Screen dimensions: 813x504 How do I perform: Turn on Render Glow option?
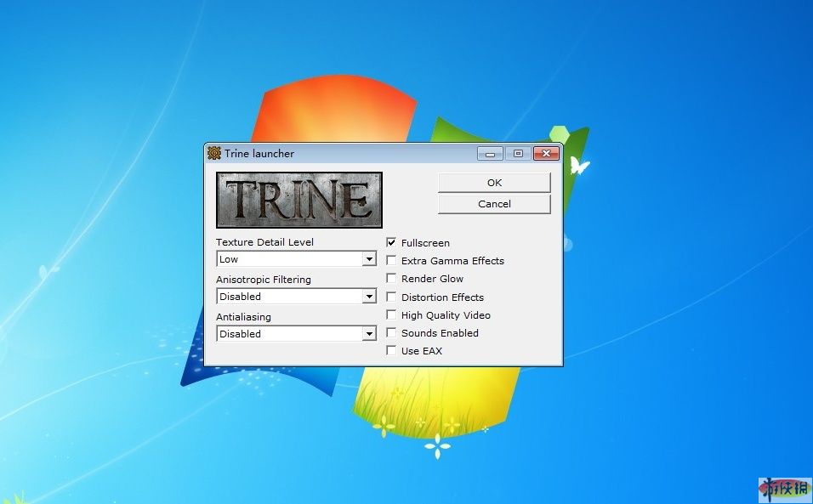tap(391, 279)
